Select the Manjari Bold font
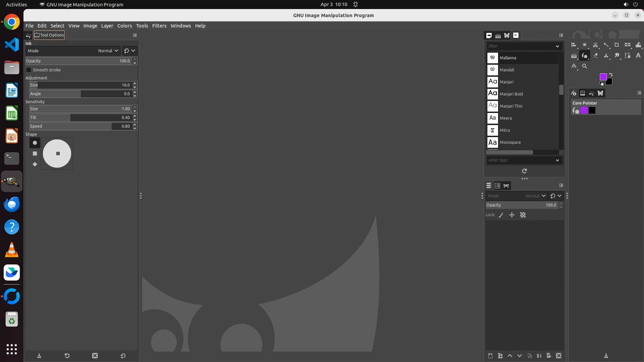644x362 pixels. (511, 94)
